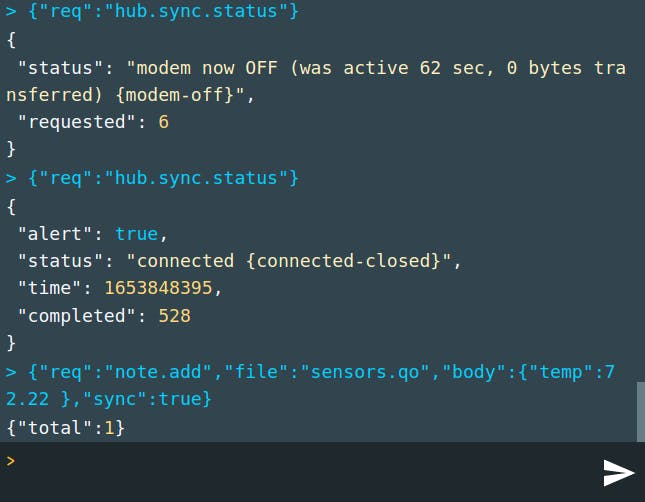The image size is (645, 502).
Task: Click the "connected {connected-closed}" status string
Action: click(x=297, y=261)
